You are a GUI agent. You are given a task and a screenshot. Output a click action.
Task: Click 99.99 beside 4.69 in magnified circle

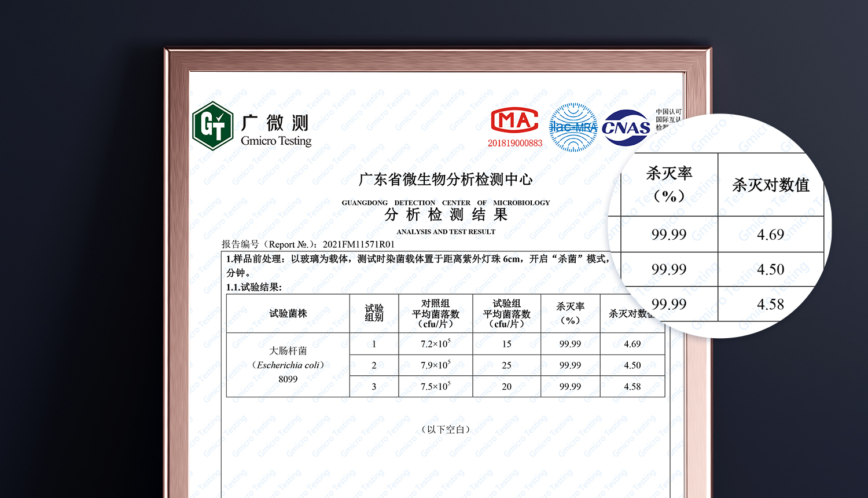coord(669,235)
